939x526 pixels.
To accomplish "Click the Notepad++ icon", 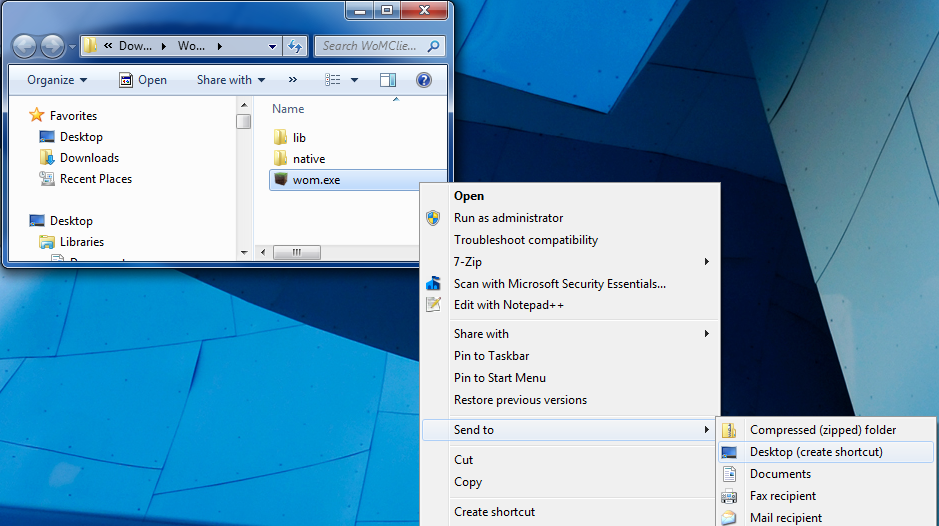I will click(x=433, y=304).
